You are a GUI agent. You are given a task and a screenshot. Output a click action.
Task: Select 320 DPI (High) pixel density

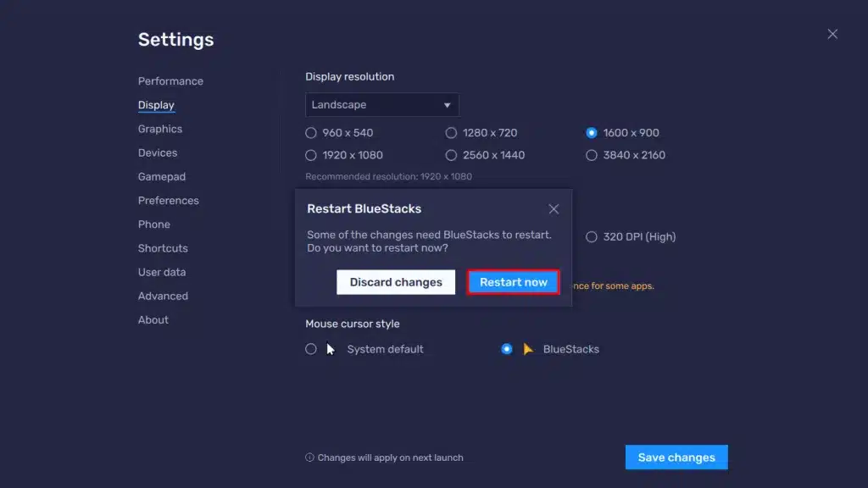coord(592,237)
